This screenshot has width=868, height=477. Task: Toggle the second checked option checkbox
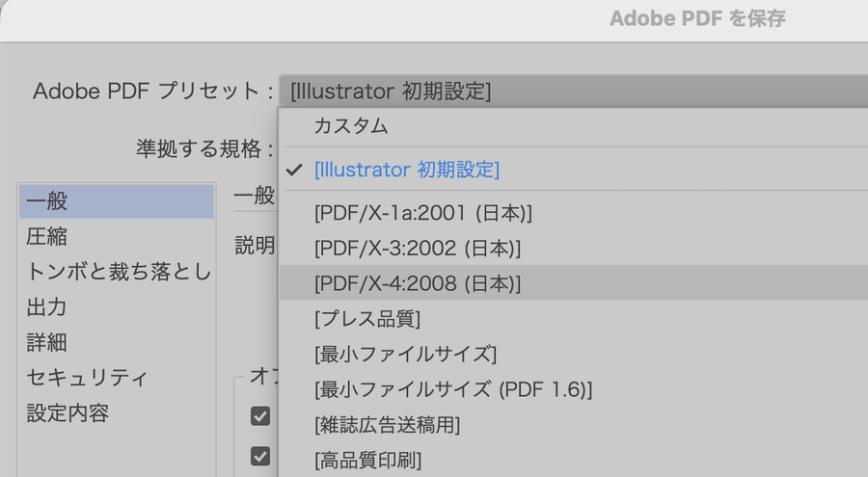tap(260, 457)
